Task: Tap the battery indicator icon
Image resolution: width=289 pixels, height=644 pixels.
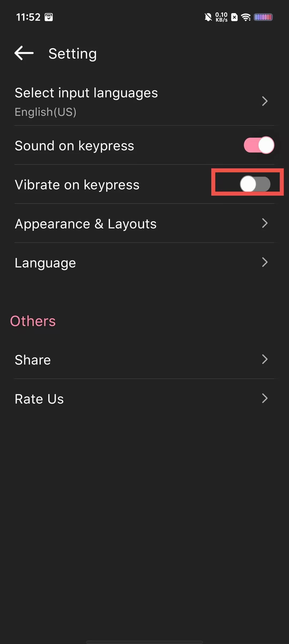Action: coord(263,17)
